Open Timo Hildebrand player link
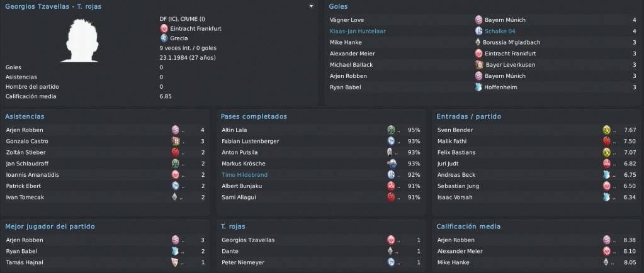The height and width of the screenshot is (273, 644). pyautogui.click(x=244, y=175)
